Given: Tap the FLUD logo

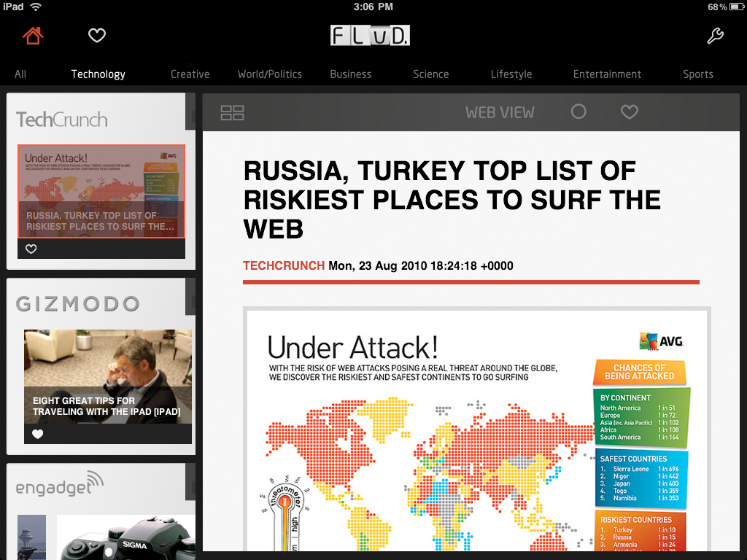Looking at the screenshot, I should point(370,35).
